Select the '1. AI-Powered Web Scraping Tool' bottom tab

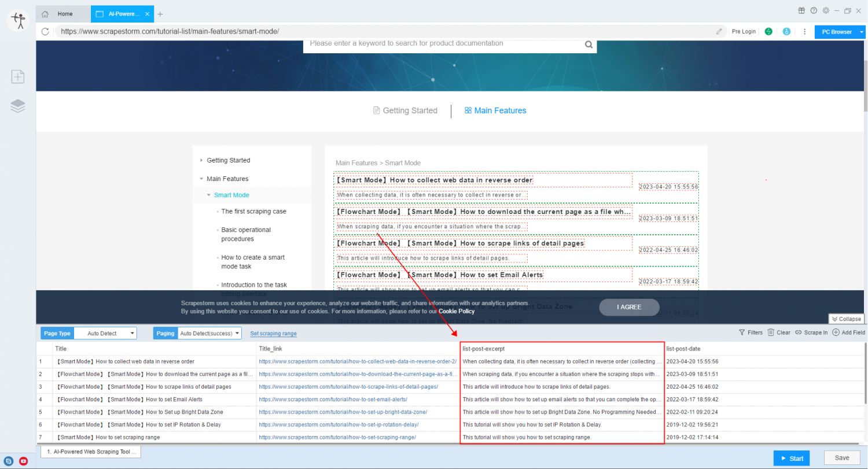pos(91,452)
